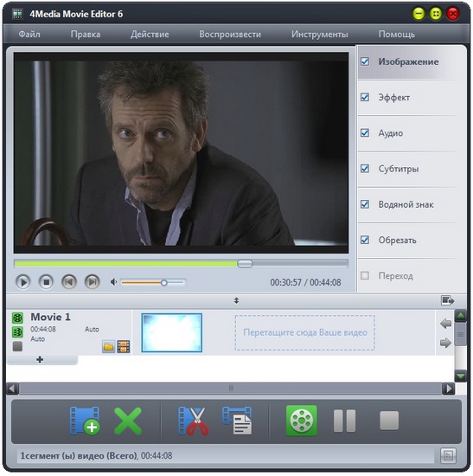Select the Эффект label in the side panel

[x=393, y=98]
